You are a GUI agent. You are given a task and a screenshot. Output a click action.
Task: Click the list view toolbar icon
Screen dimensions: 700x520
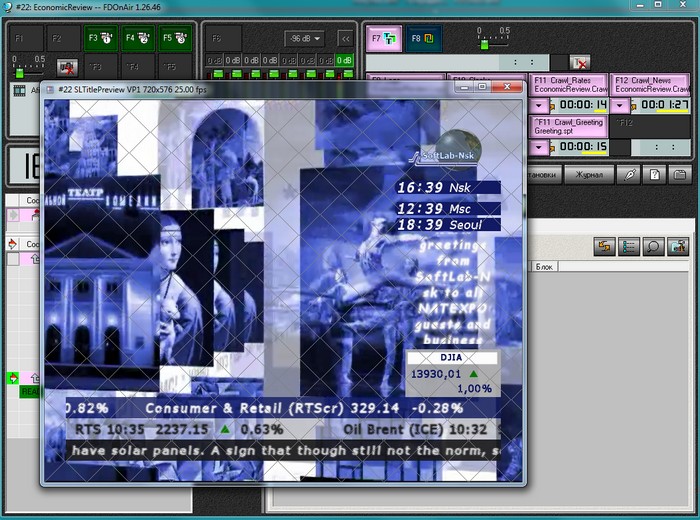click(629, 246)
